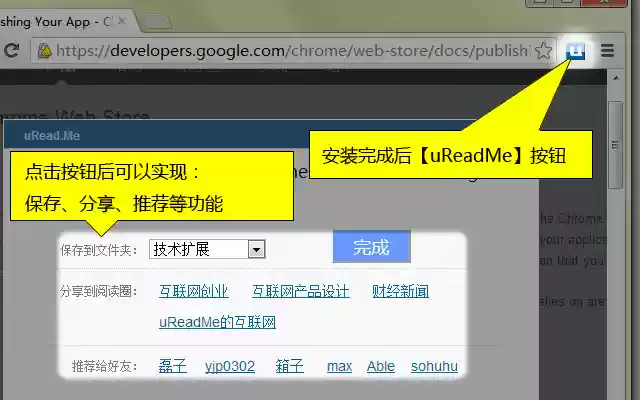The width and height of the screenshot is (640, 400).
Task: Open a new browser tab
Action: click(x=157, y=22)
